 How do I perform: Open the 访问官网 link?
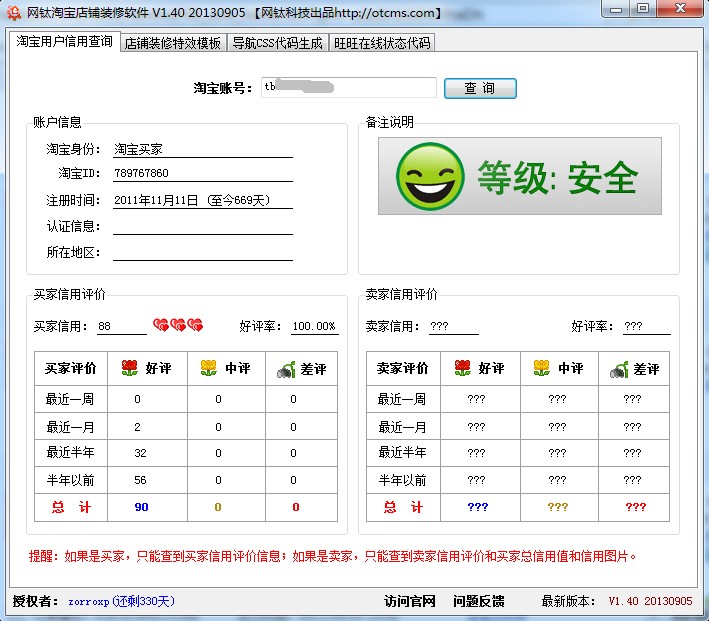(x=410, y=601)
